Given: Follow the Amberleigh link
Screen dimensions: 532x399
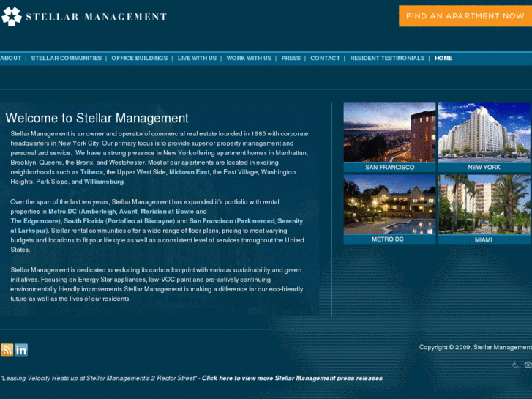Looking at the screenshot, I should pyautogui.click(x=99, y=212).
